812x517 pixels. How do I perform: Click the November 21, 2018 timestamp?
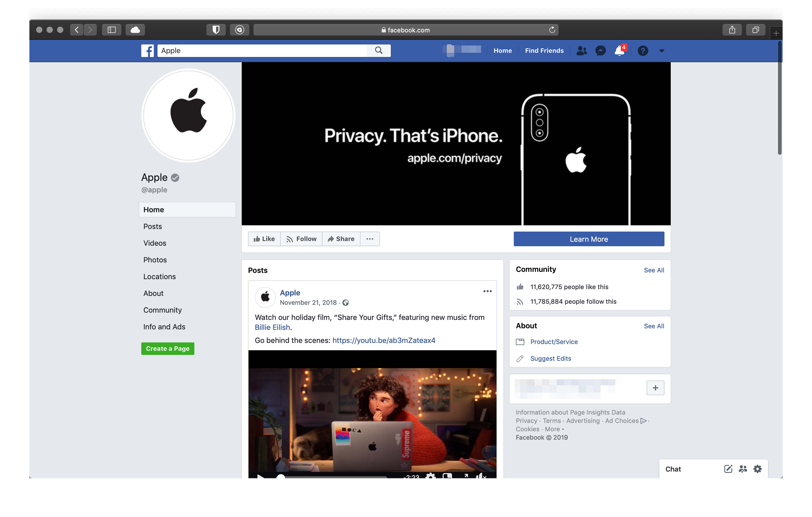[308, 302]
